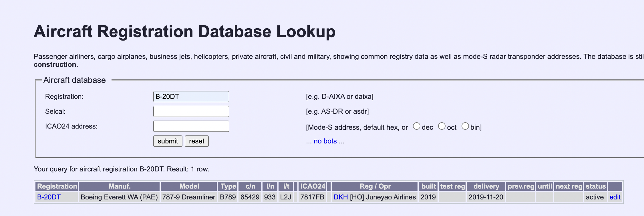Click into the Selcal text box

click(191, 111)
